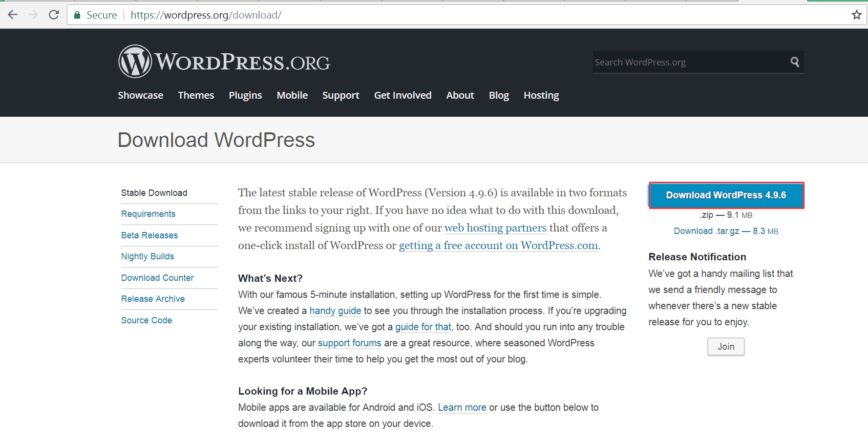Image resolution: width=868 pixels, height=443 pixels.
Task: Click the WordPress.org logo
Action: [x=224, y=62]
